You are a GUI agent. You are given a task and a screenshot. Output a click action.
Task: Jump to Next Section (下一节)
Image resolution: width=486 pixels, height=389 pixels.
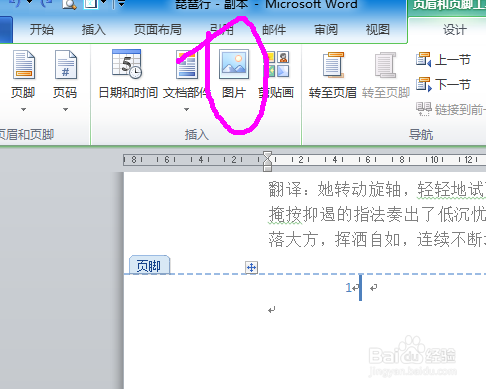pyautogui.click(x=443, y=84)
